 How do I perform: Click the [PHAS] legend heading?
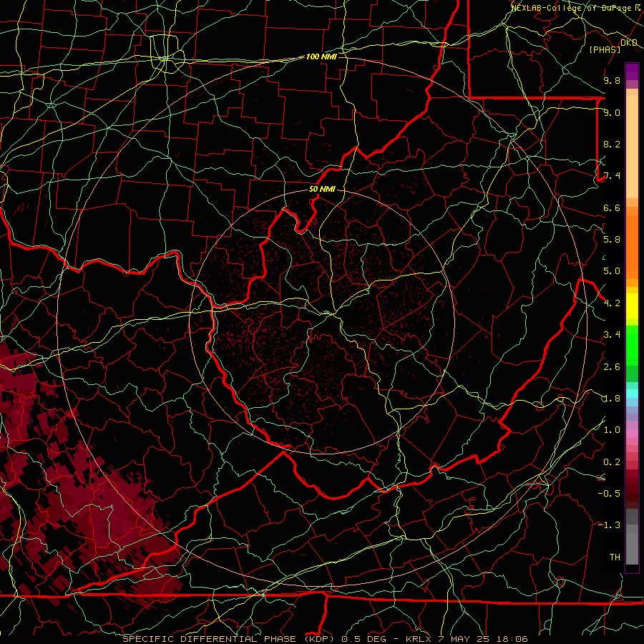[x=605, y=50]
